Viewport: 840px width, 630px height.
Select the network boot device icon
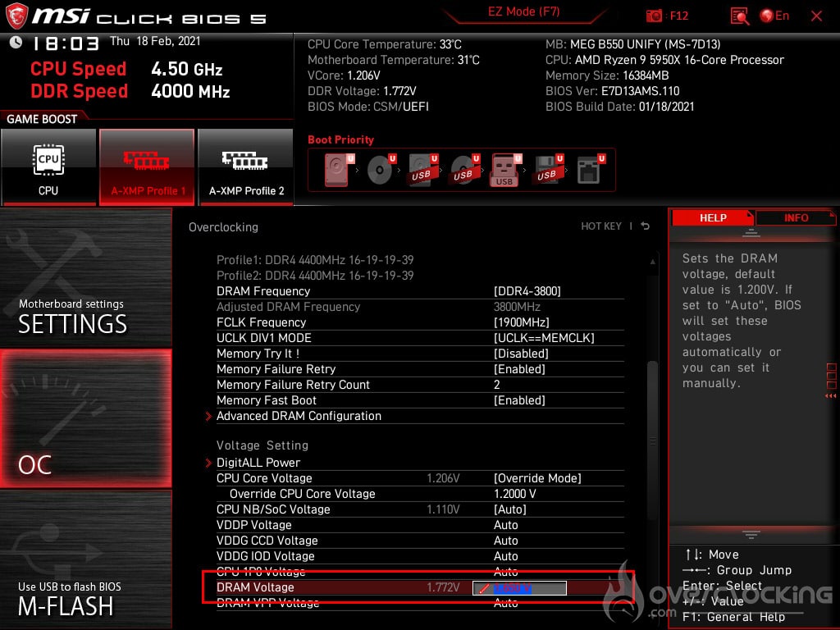click(x=591, y=170)
